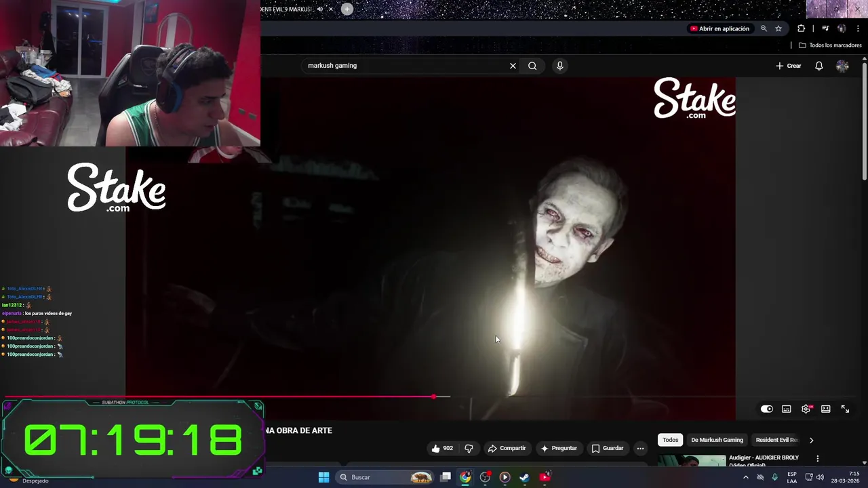868x488 pixels.
Task: Click Abrir en aplicación button
Action: click(x=719, y=28)
